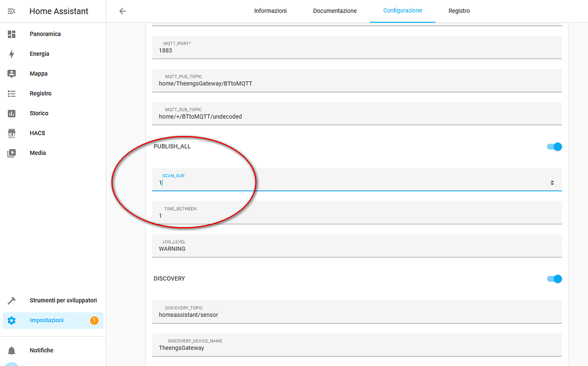This screenshot has height=366, width=588.
Task: Open the sidebar hamburger menu icon
Action: click(11, 11)
